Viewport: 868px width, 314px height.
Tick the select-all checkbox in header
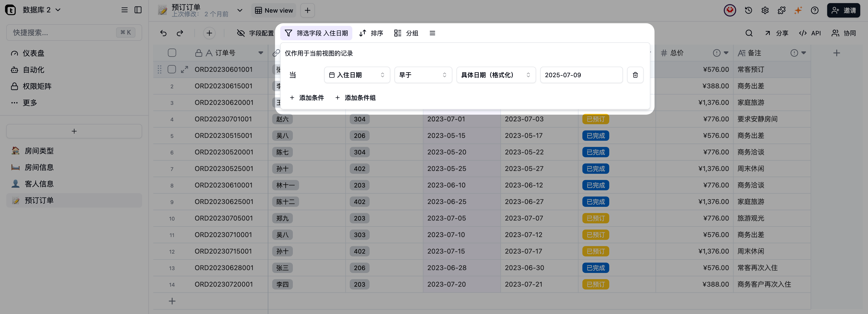pyautogui.click(x=172, y=53)
